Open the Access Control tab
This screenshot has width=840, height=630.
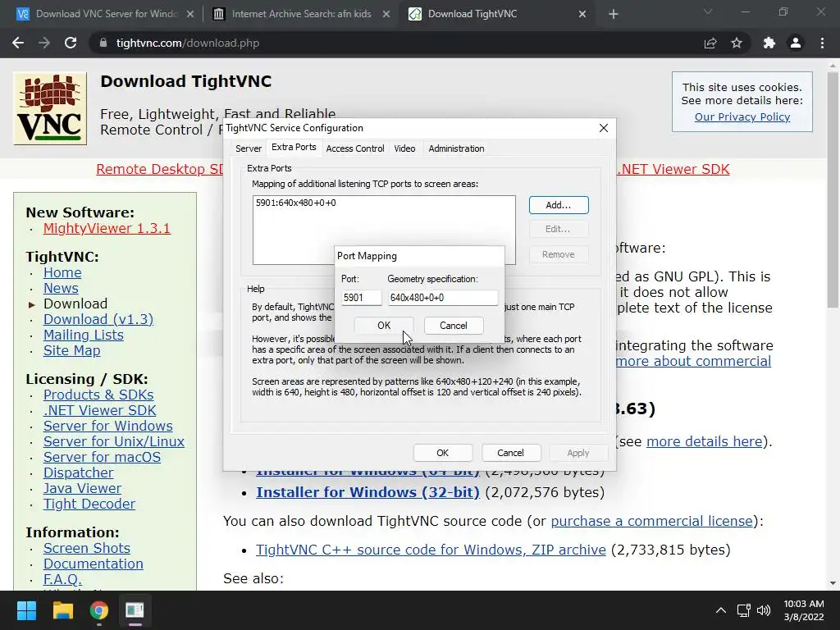(355, 148)
